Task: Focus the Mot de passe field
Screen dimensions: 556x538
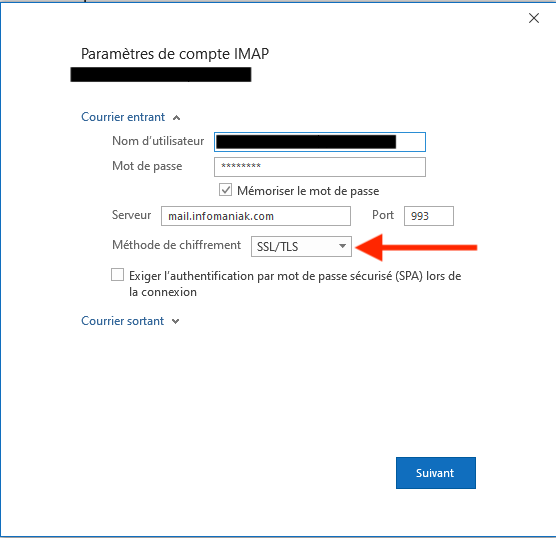Action: pyautogui.click(x=320, y=167)
